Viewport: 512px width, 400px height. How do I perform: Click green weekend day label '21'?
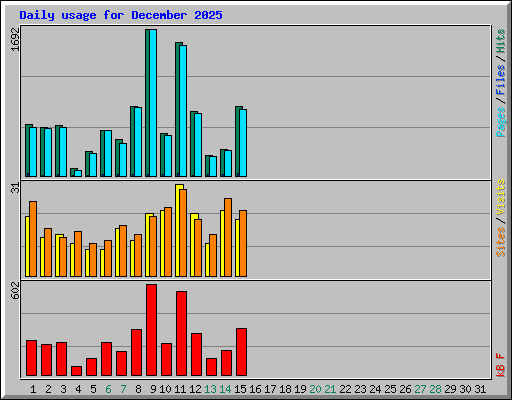point(330,389)
